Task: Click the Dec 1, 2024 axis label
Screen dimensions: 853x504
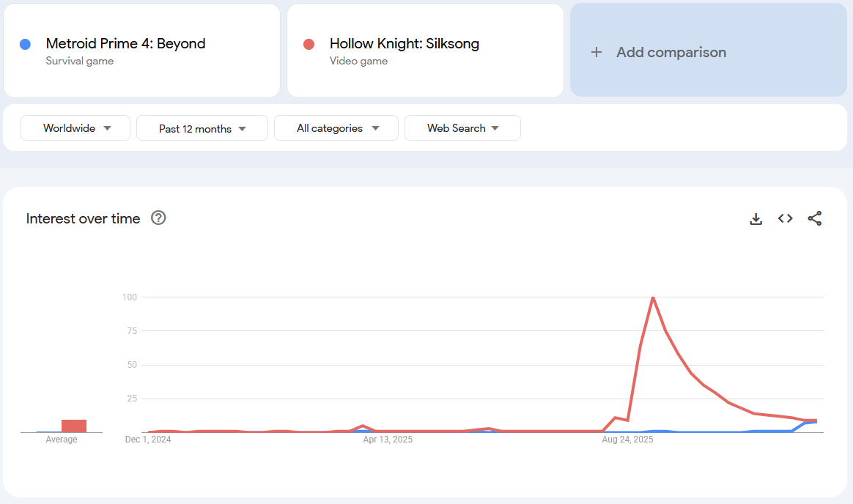Action: pyautogui.click(x=148, y=440)
